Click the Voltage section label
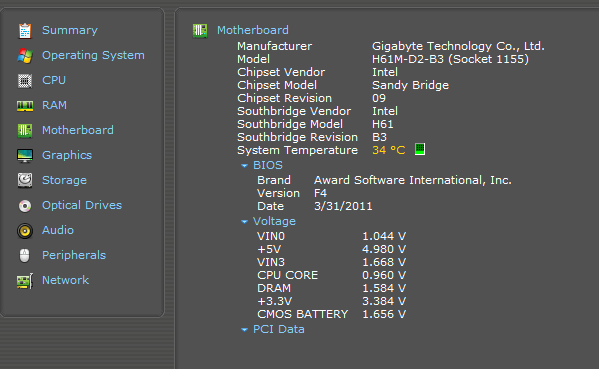Viewport: 599px width, 369px height. tap(274, 222)
